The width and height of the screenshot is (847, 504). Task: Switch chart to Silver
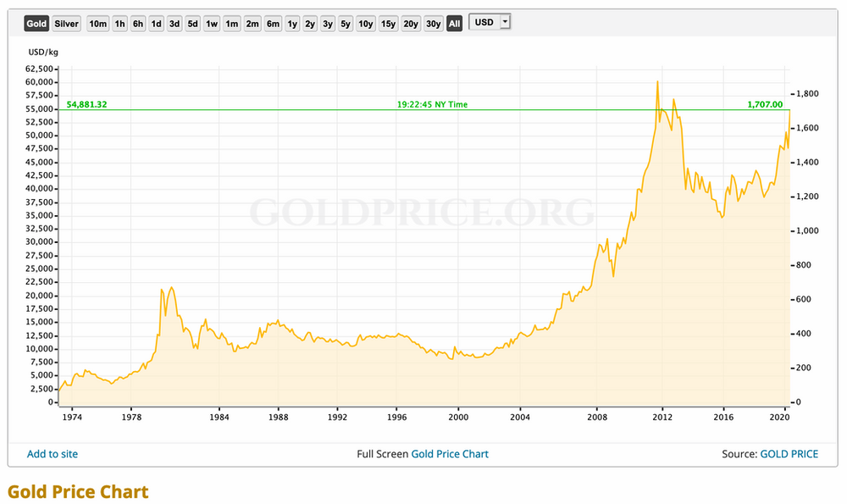66,23
